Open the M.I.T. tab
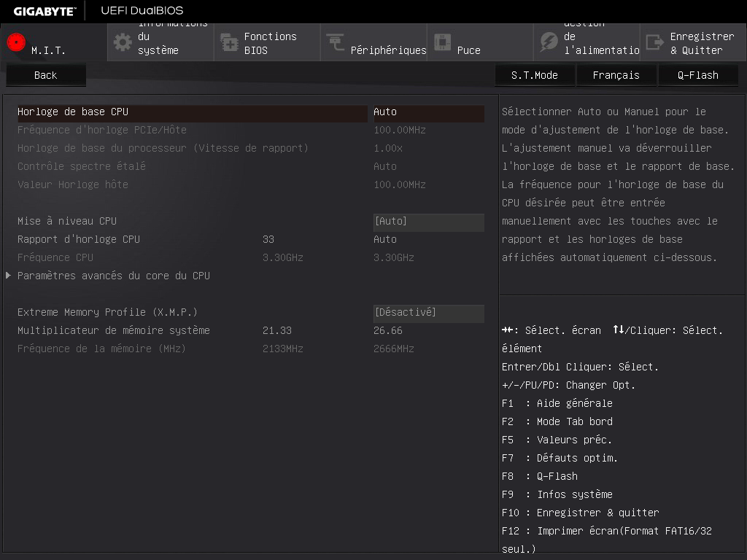 pos(54,42)
